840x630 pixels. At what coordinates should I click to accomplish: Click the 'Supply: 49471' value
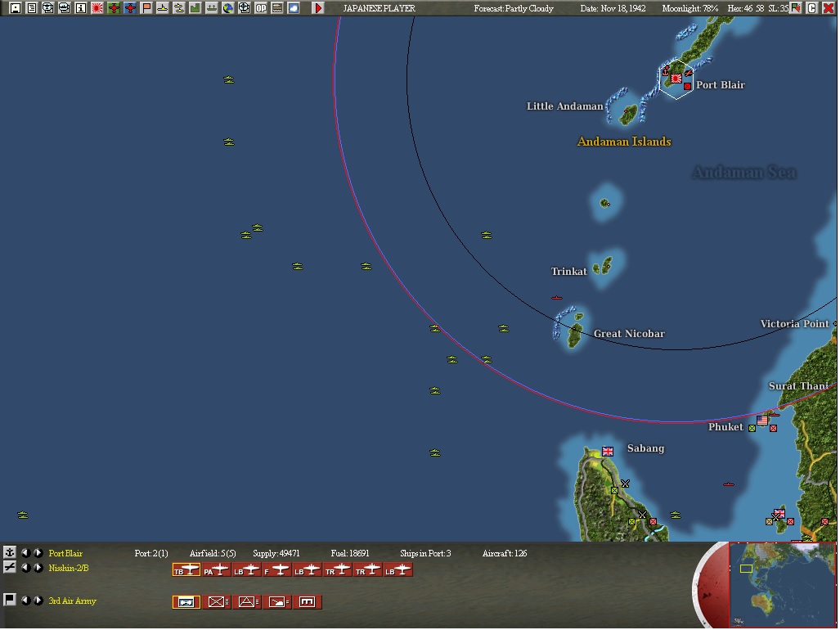click(x=276, y=553)
